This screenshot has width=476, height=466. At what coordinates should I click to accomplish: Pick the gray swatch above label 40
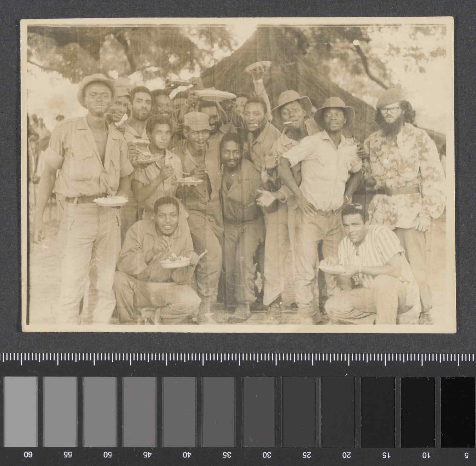click(x=179, y=412)
